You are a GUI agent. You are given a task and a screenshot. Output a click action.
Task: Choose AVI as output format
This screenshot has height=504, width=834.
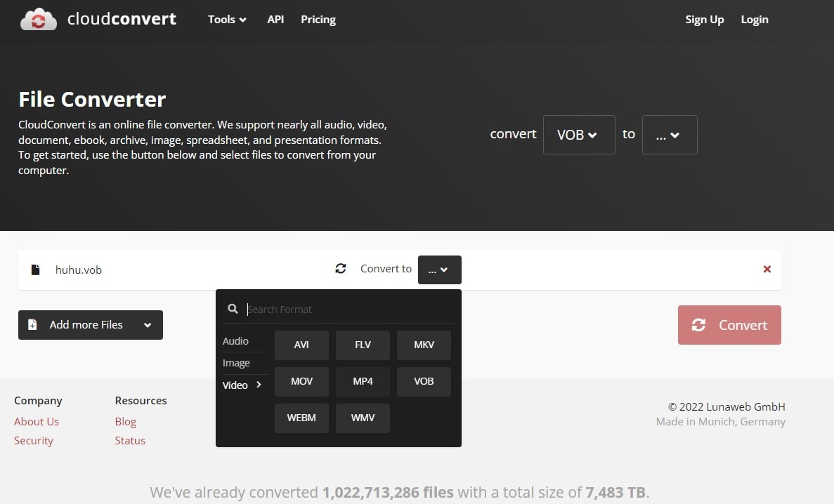click(301, 345)
